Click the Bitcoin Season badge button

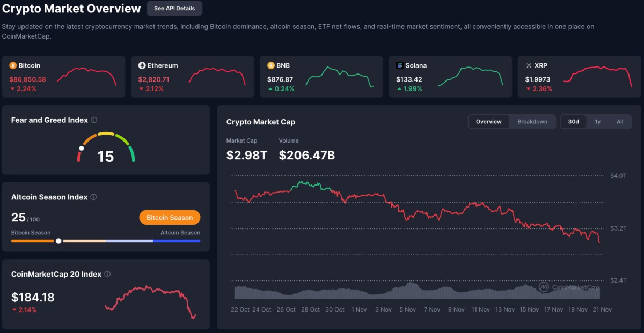pos(170,218)
